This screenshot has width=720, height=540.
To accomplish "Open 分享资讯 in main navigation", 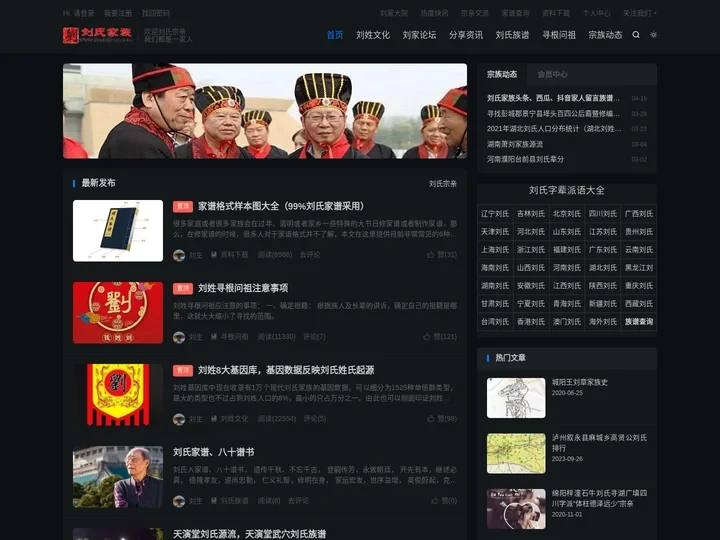I will pyautogui.click(x=466, y=35).
